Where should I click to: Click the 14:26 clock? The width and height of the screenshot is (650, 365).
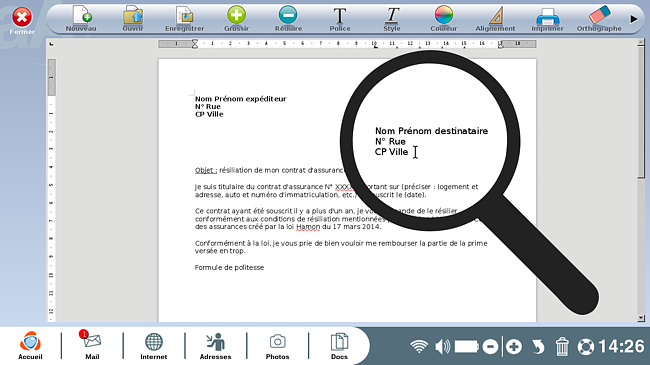(x=621, y=346)
